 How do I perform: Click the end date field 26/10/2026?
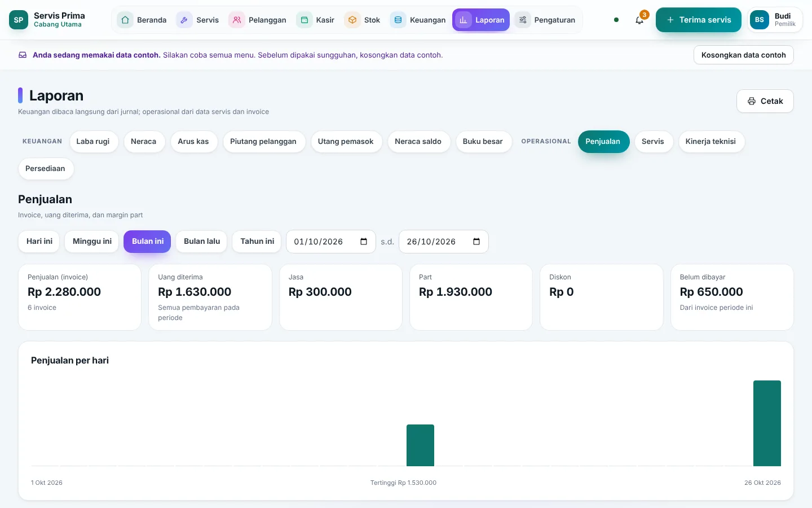coord(444,242)
